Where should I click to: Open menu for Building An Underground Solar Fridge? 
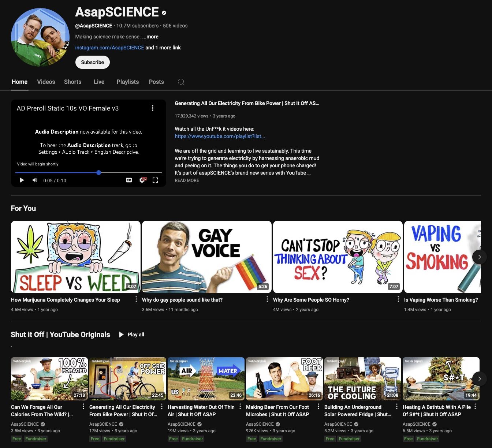(x=397, y=407)
